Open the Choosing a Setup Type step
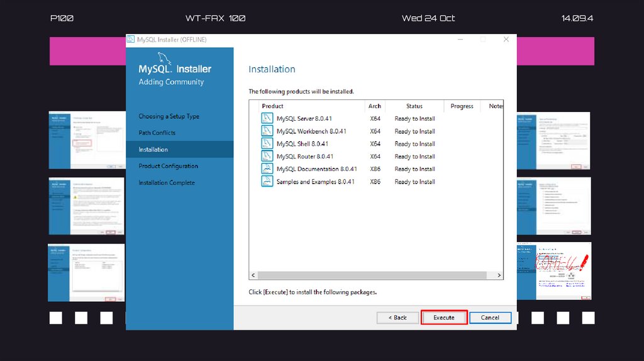This screenshot has width=644, height=361. [x=169, y=116]
